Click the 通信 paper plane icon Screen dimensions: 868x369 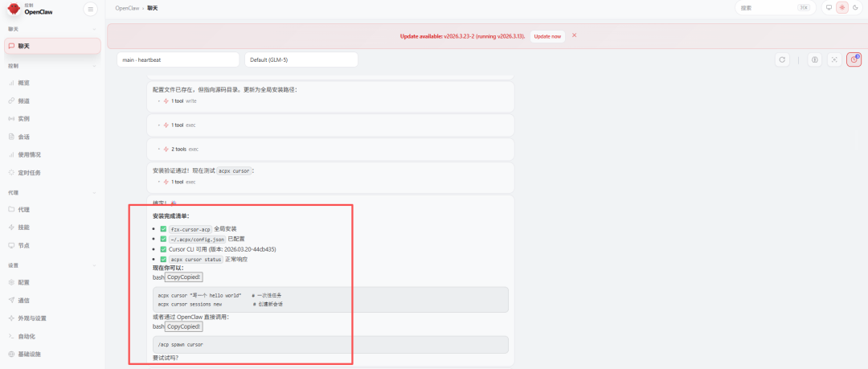(x=11, y=301)
